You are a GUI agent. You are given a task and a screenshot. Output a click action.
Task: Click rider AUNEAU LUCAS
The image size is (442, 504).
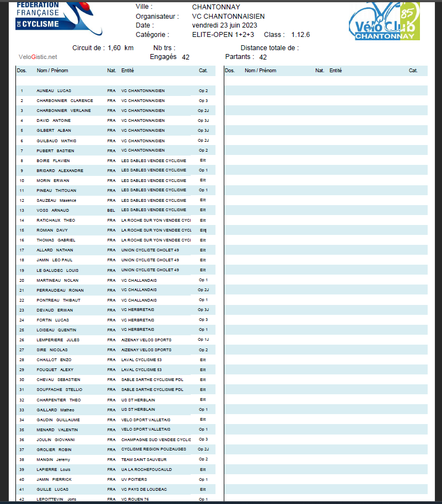click(x=54, y=90)
